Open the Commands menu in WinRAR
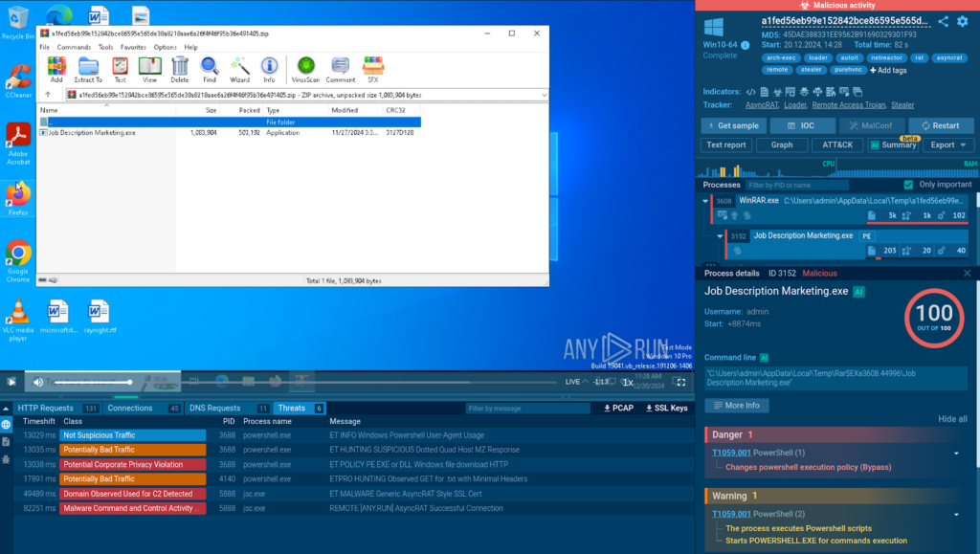Screen dimensions: 980x554 [x=74, y=47]
